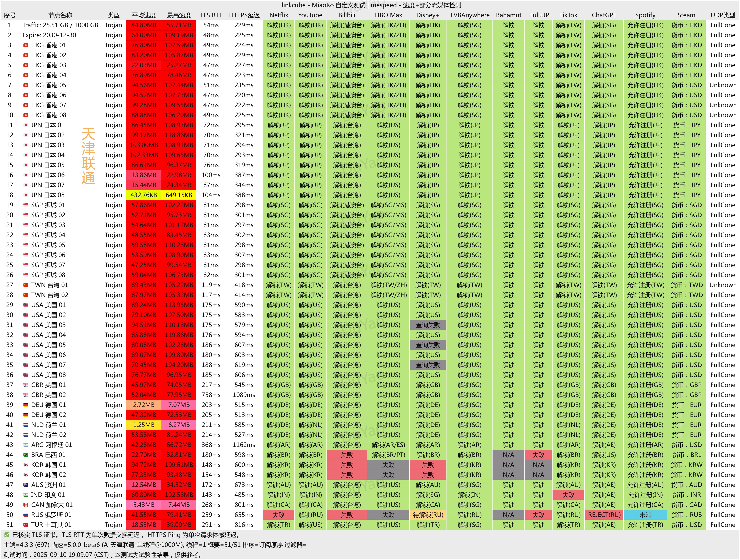740x560 pixels.
Task: Click the Hong Kong flag beside HKG 香港 01
Action: pos(26,45)
